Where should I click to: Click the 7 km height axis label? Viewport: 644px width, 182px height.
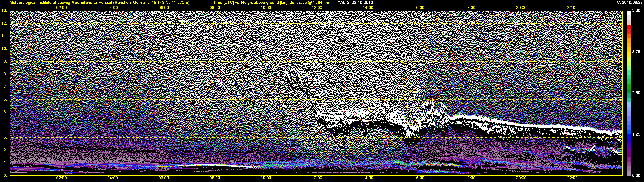click(5, 87)
